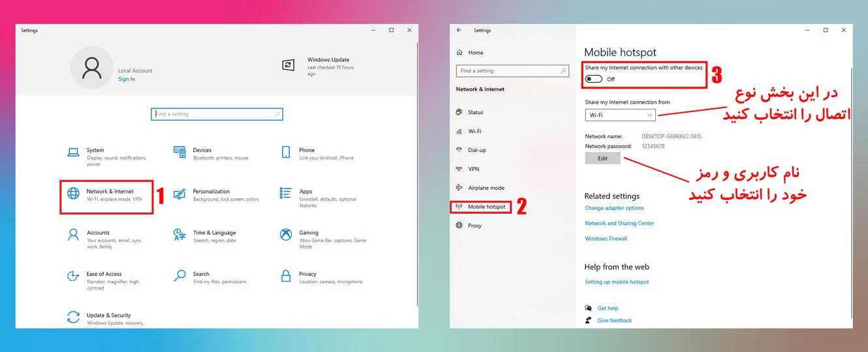Click the Windows Update title text

coord(328,59)
